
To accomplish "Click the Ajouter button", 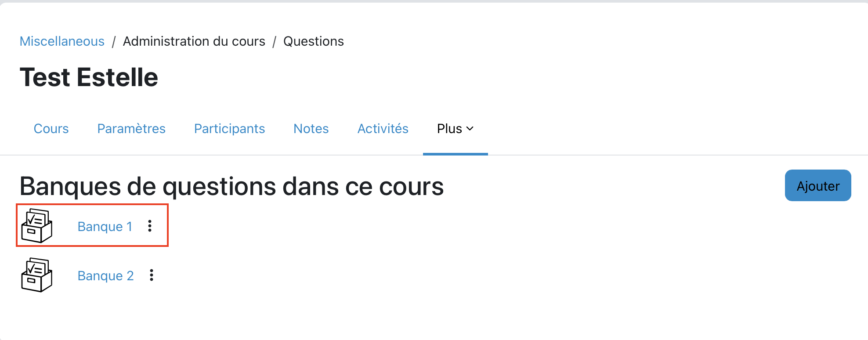I will point(817,186).
